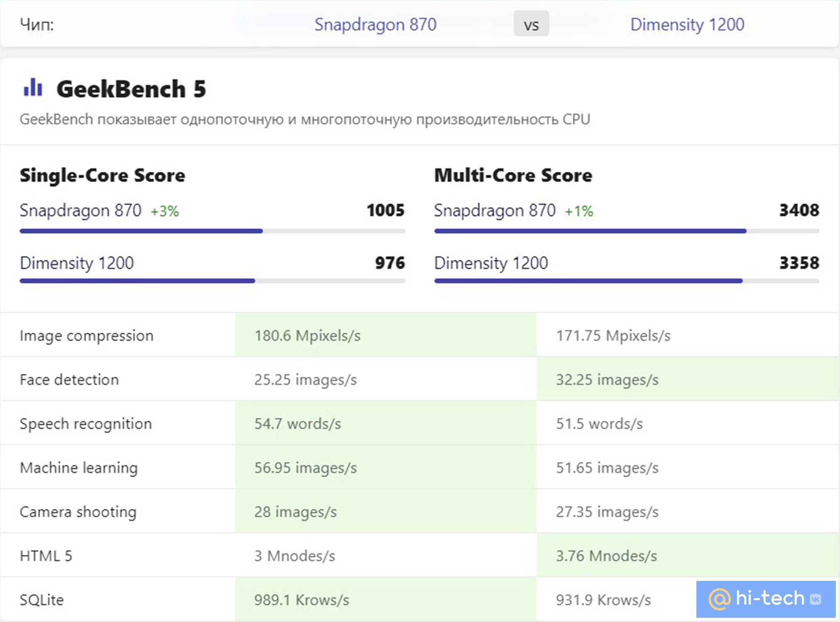Click the 28 images/s cell
The image size is (840, 622).
(x=386, y=511)
